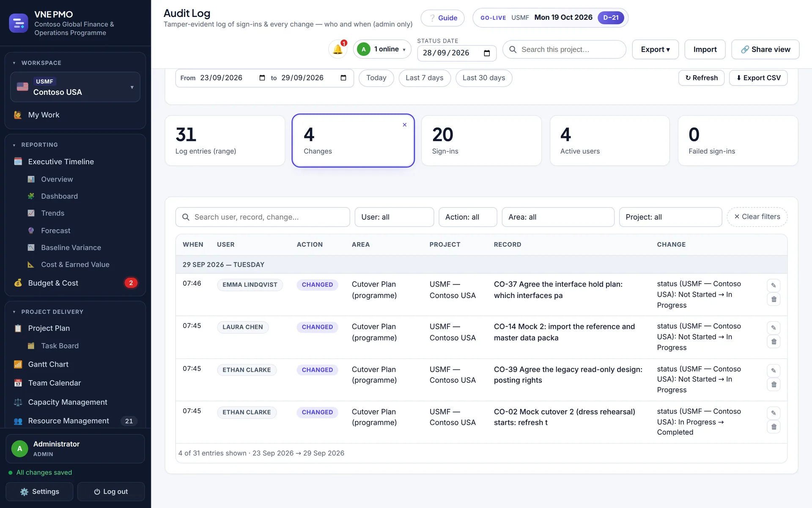Click the notification bell icon
This screenshot has width=812, height=508.
[337, 50]
